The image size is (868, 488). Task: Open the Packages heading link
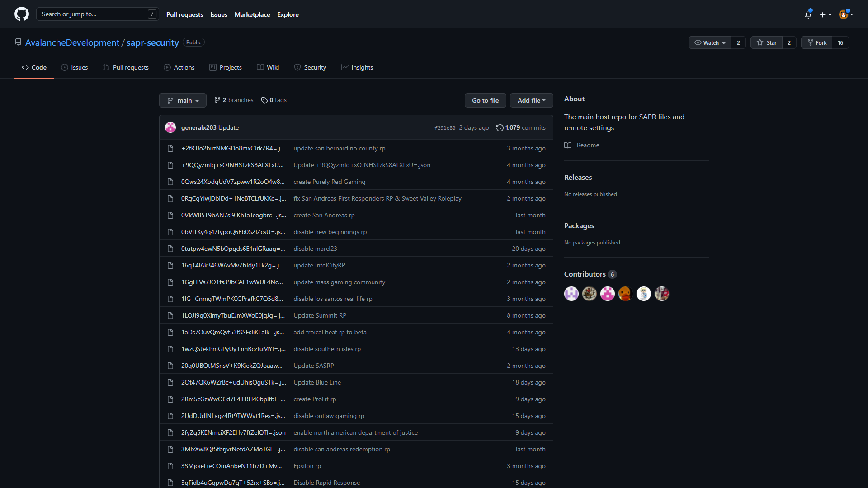(579, 225)
